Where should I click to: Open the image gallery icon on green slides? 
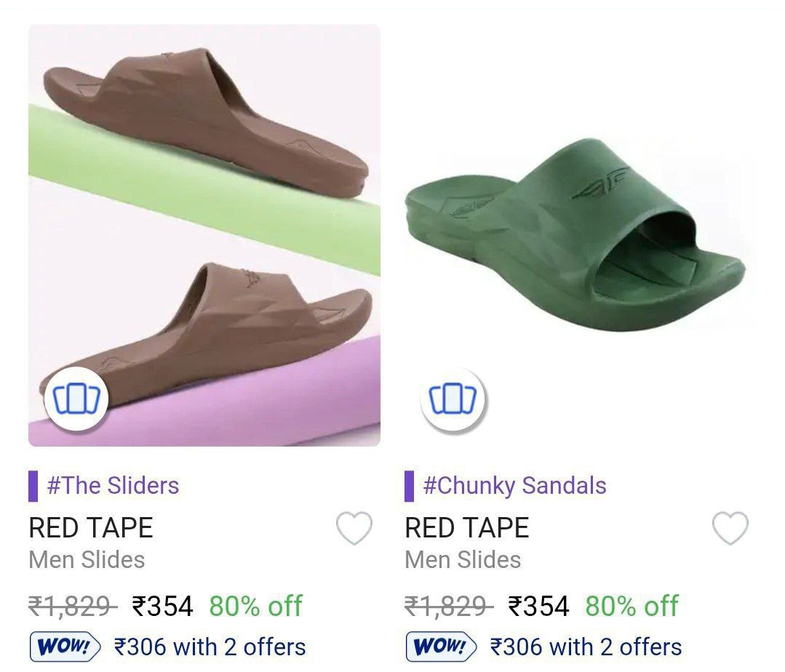[452, 399]
